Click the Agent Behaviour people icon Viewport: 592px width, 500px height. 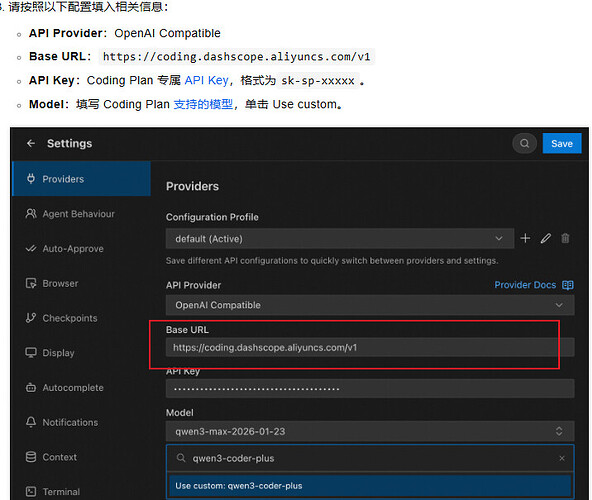[x=31, y=214]
